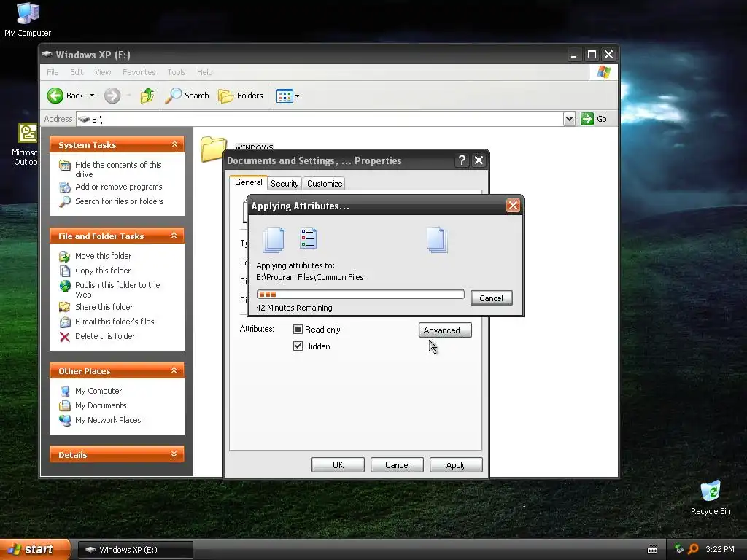Screen dimensions: 747x560
Task: Switch to the Customize tab
Action: [325, 183]
